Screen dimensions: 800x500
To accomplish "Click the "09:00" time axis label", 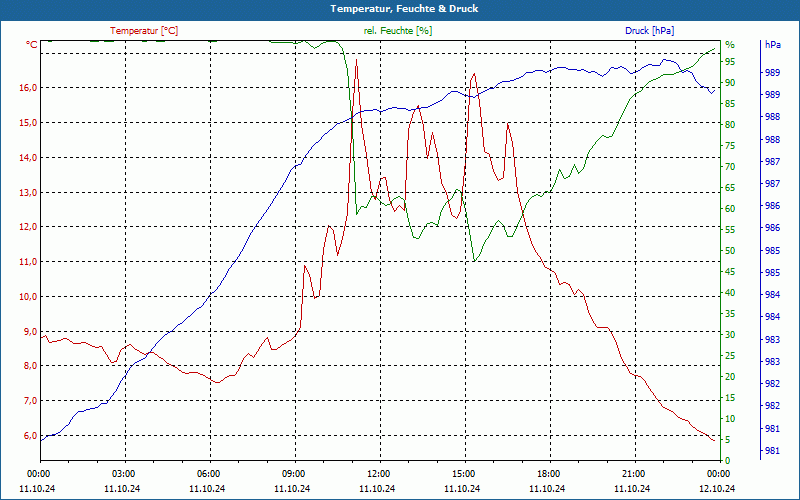I will coord(294,473).
